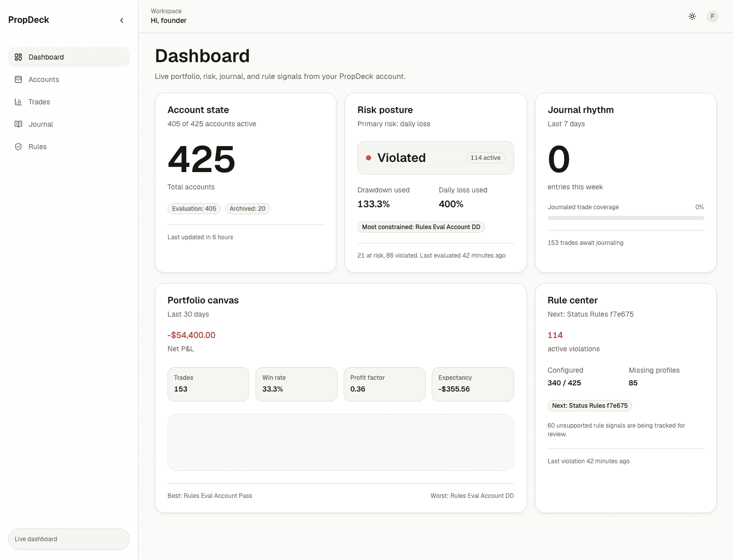Image resolution: width=733 pixels, height=560 pixels.
Task: Click Most constrained: Rules Eval Account DD
Action: point(421,227)
